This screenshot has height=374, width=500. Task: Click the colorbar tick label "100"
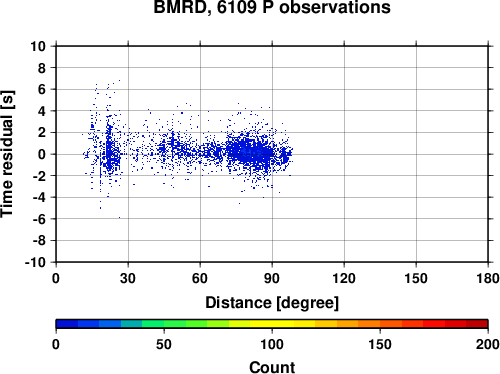pos(272,344)
